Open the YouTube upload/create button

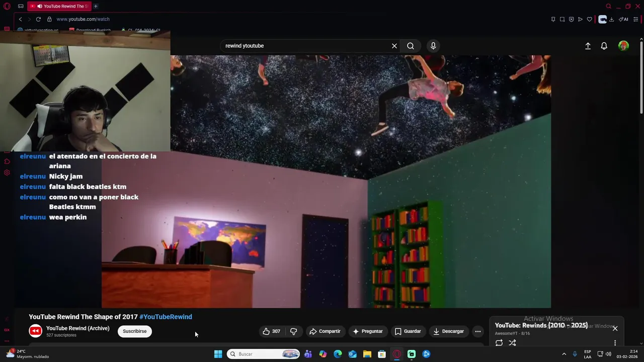pos(588,46)
